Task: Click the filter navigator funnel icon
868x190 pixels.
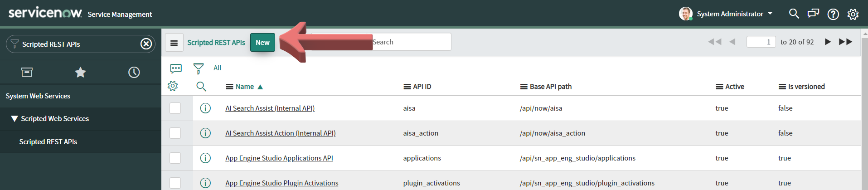Action: coord(15,44)
